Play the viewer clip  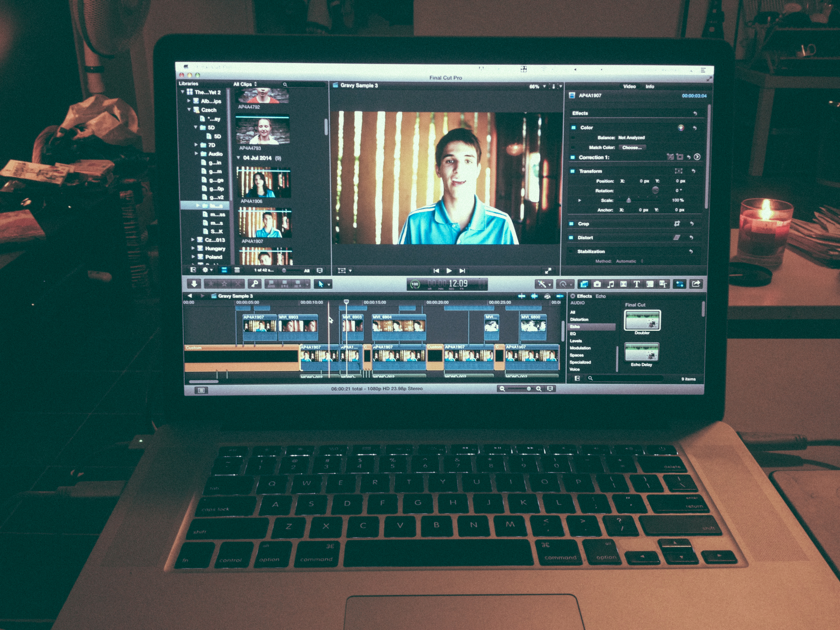449,271
